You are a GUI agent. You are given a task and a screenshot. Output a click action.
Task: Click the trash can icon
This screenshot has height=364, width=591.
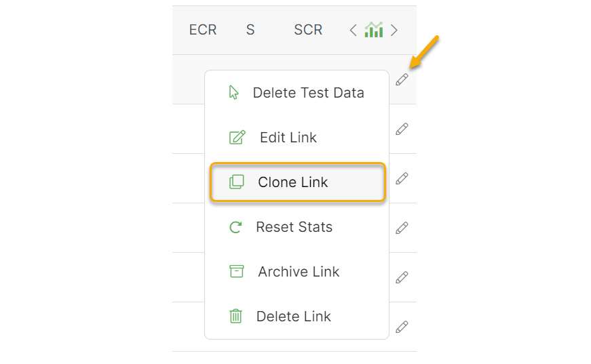(x=235, y=316)
